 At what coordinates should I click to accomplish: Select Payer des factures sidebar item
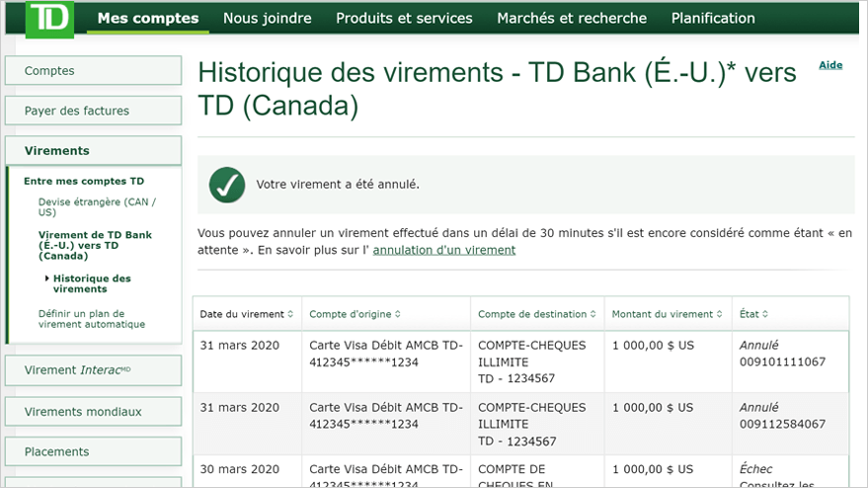[93, 111]
